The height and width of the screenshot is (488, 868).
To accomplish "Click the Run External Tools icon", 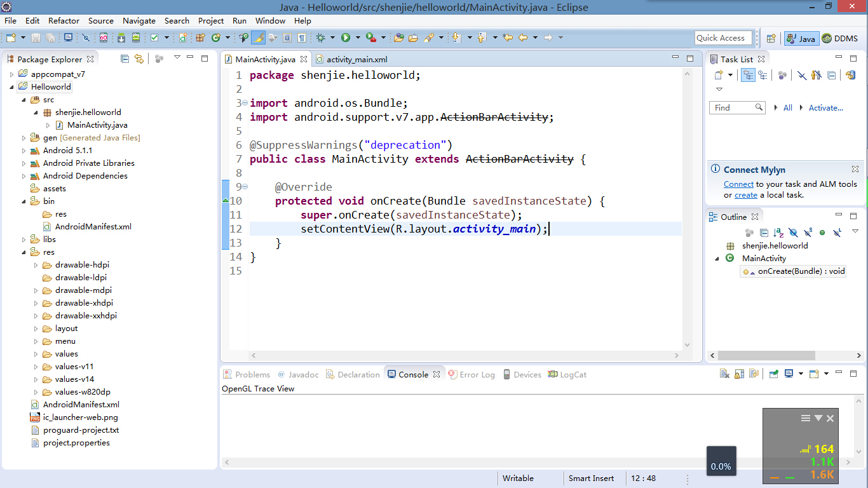I will click(x=371, y=37).
